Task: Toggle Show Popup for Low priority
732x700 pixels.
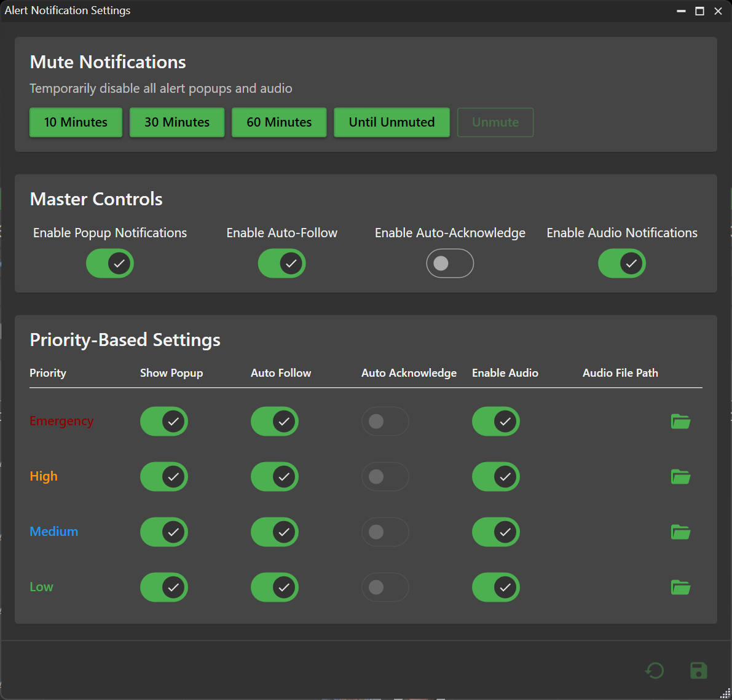Action: 164,588
